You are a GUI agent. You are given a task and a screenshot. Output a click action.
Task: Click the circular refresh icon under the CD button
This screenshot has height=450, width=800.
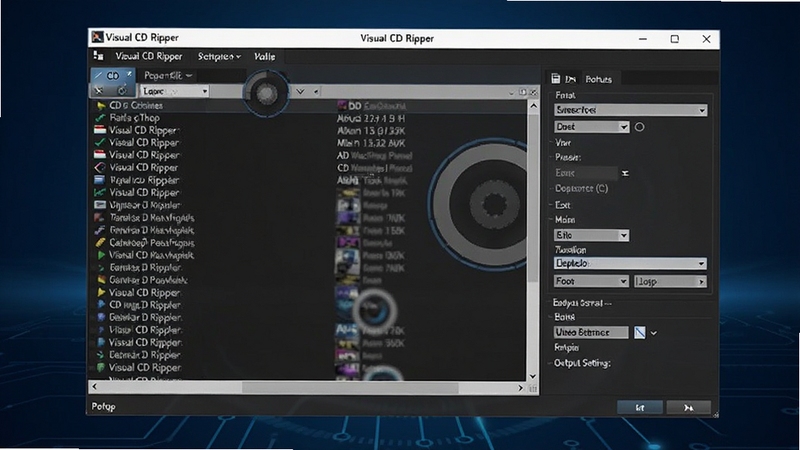coord(122,91)
